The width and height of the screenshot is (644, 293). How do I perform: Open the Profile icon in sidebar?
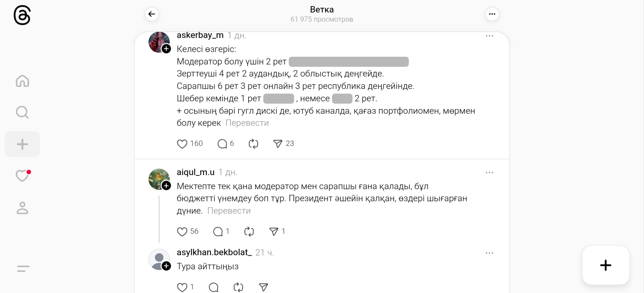pyautogui.click(x=22, y=208)
